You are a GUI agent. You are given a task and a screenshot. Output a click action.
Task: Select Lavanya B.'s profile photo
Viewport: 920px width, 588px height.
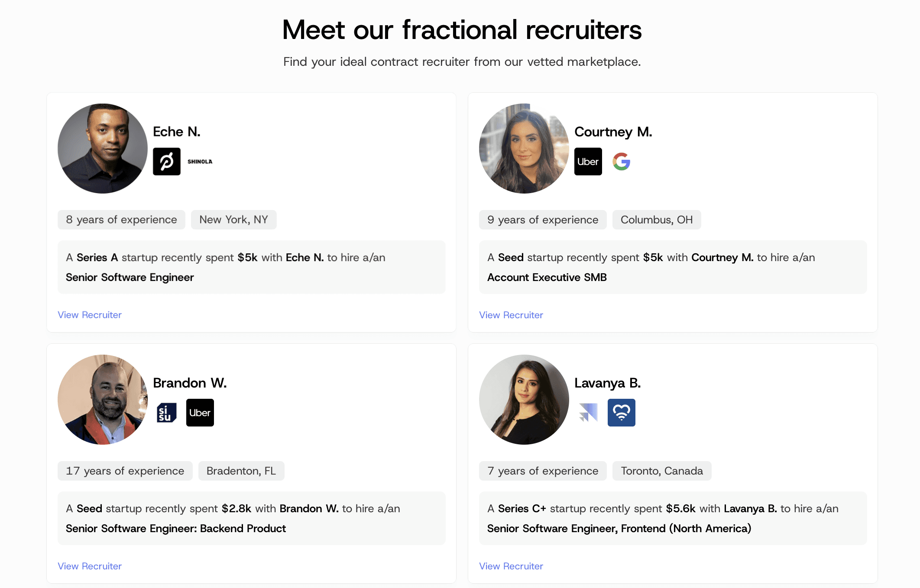click(524, 400)
